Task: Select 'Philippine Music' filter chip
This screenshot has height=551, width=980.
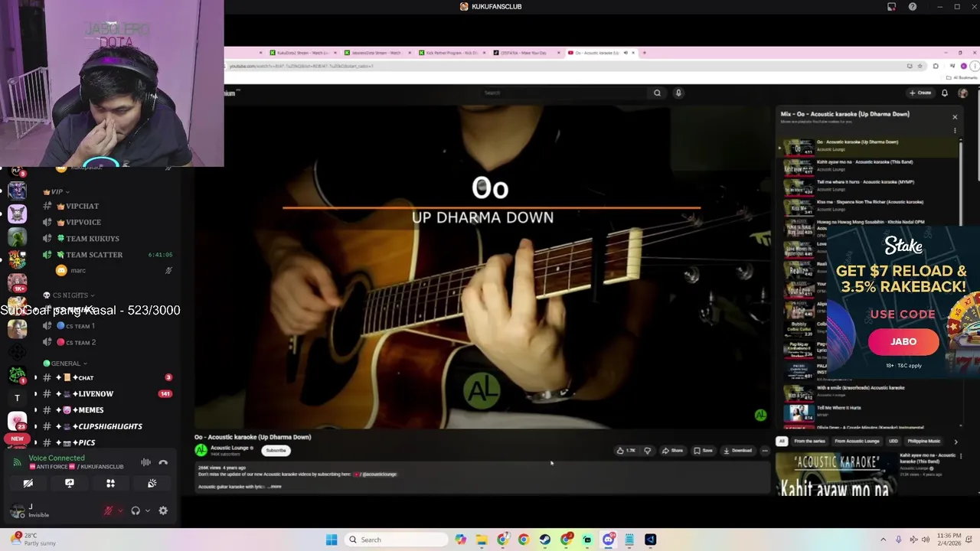Action: (923, 442)
